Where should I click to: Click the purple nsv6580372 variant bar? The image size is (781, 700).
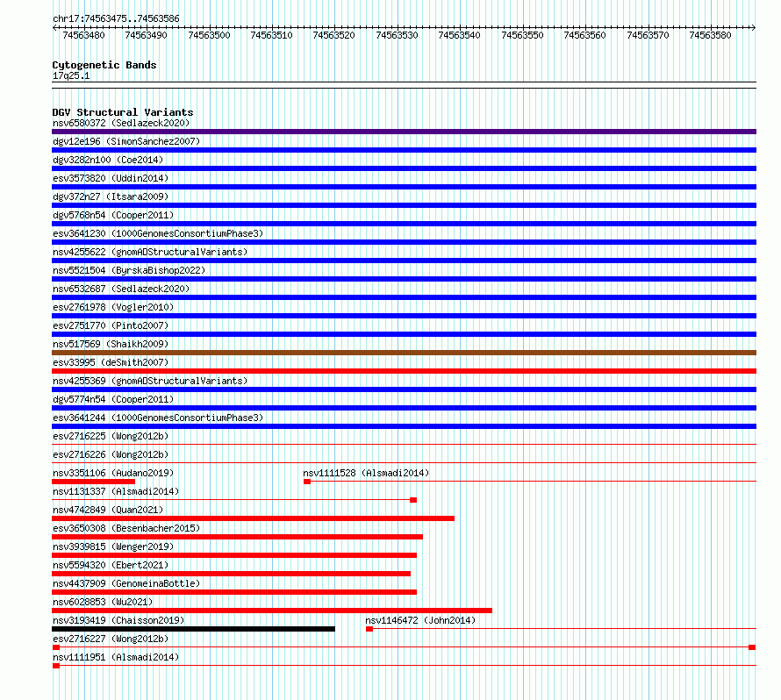click(x=404, y=132)
